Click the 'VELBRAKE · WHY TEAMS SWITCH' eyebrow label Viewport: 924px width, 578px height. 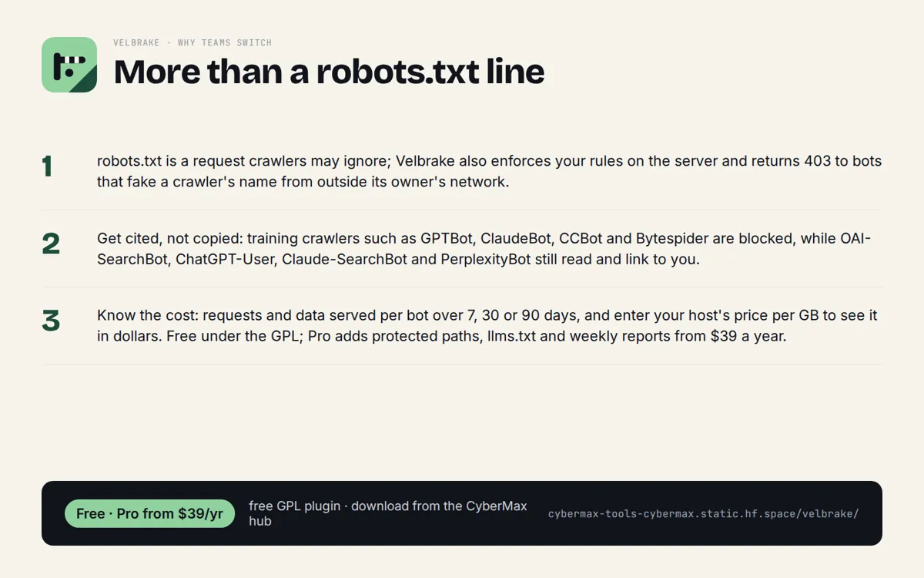(x=192, y=42)
